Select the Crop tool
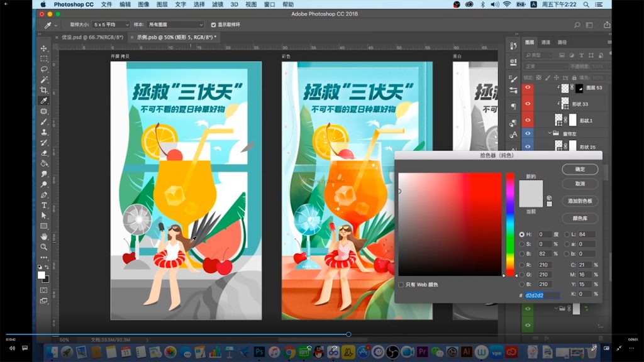The width and height of the screenshot is (644, 362). 44,90
